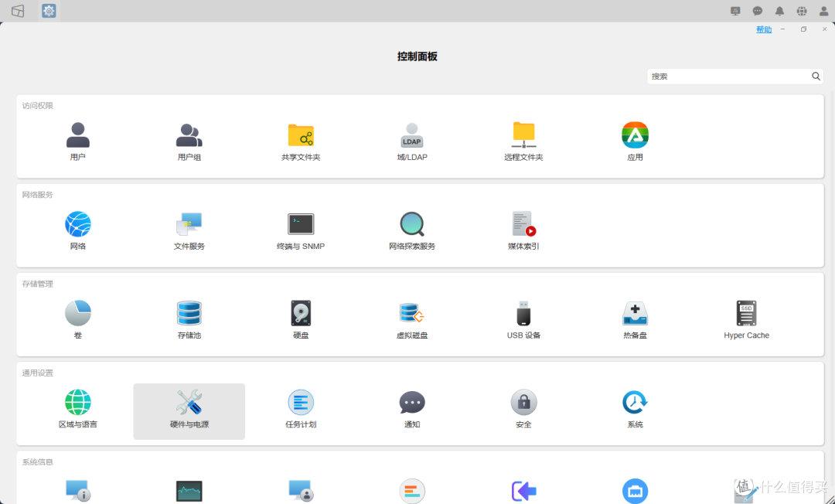
Task: Open the 通知 notification settings
Action: click(412, 409)
